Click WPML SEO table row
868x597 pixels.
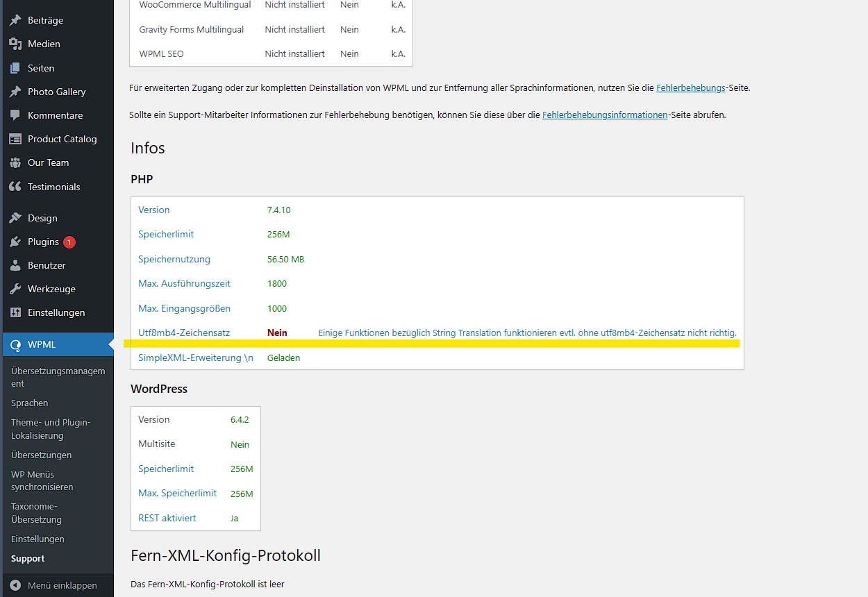[272, 54]
